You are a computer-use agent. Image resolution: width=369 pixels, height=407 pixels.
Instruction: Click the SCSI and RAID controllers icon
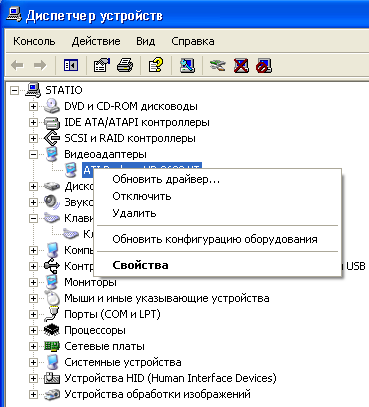point(52,138)
